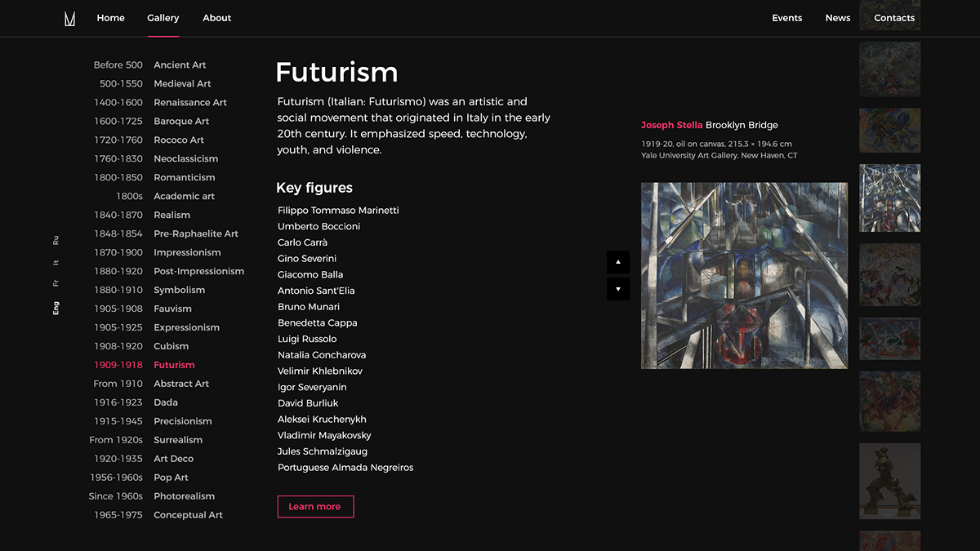The height and width of the screenshot is (551, 980).
Task: Go to the About page
Action: click(216, 18)
